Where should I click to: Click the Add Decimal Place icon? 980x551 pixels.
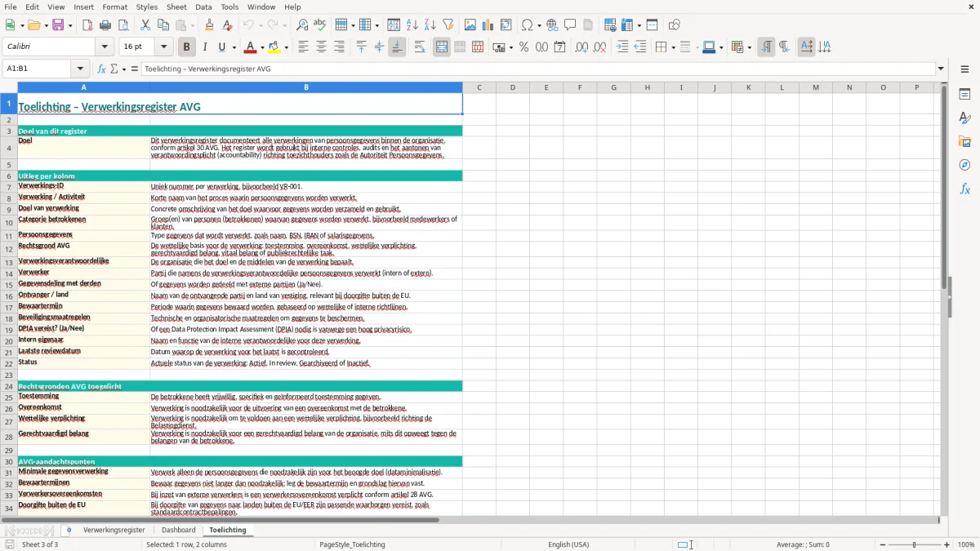click(581, 47)
